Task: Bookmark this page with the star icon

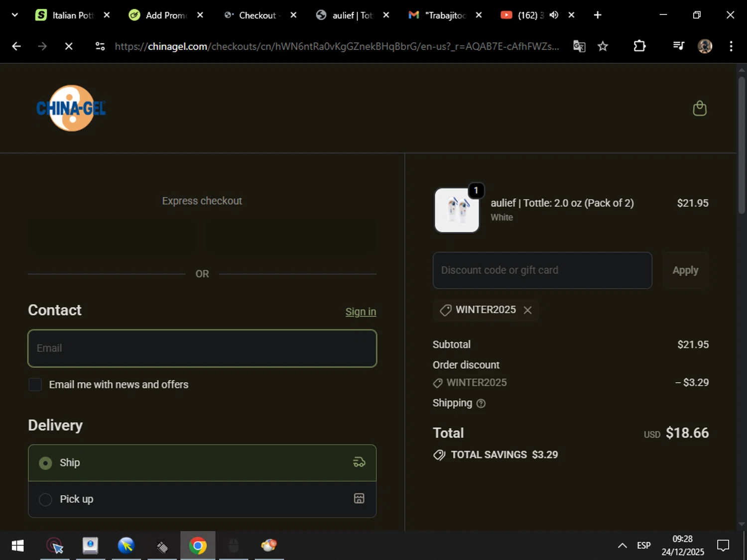Action: [603, 46]
